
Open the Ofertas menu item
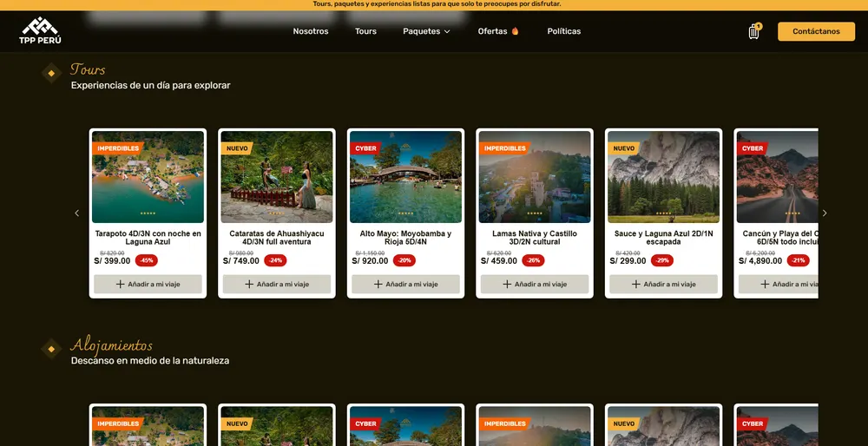(498, 31)
